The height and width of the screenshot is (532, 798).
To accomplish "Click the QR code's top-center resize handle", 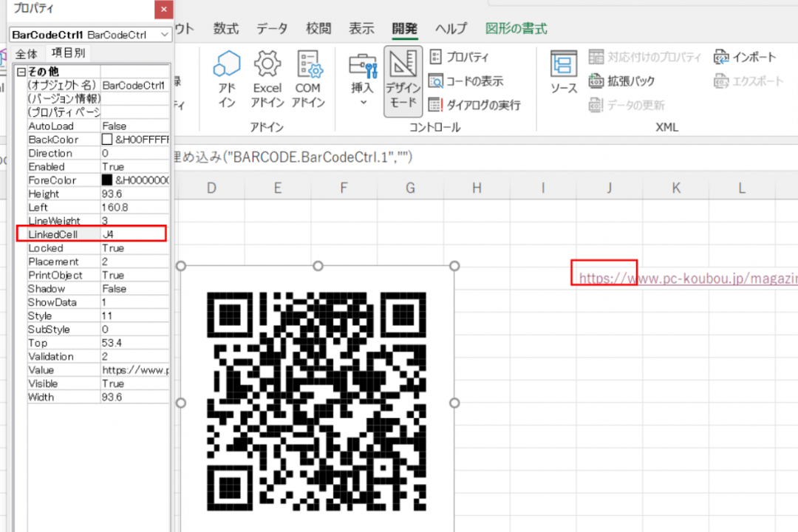I will [318, 266].
